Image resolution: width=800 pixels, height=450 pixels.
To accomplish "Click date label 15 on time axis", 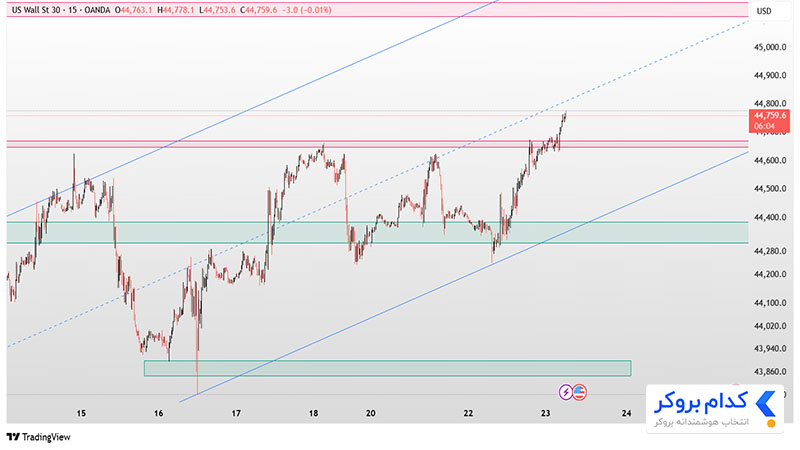I will tap(81, 413).
